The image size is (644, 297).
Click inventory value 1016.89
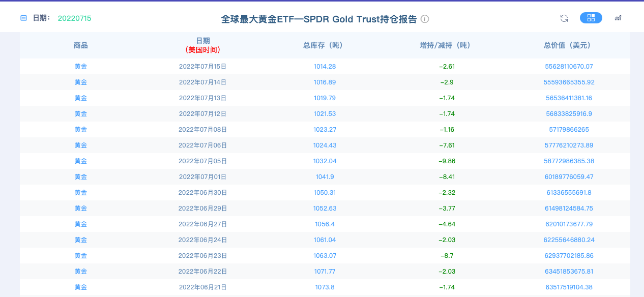325,82
